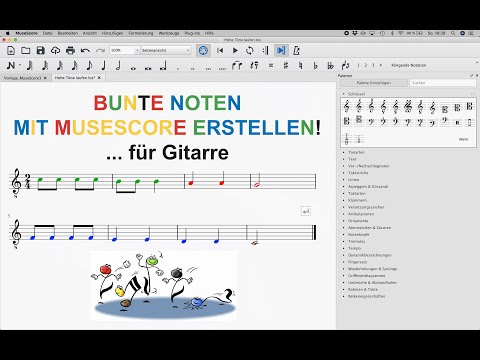The image size is (480, 360).
Task: Open a score with the folder icon
Action: click(x=26, y=51)
